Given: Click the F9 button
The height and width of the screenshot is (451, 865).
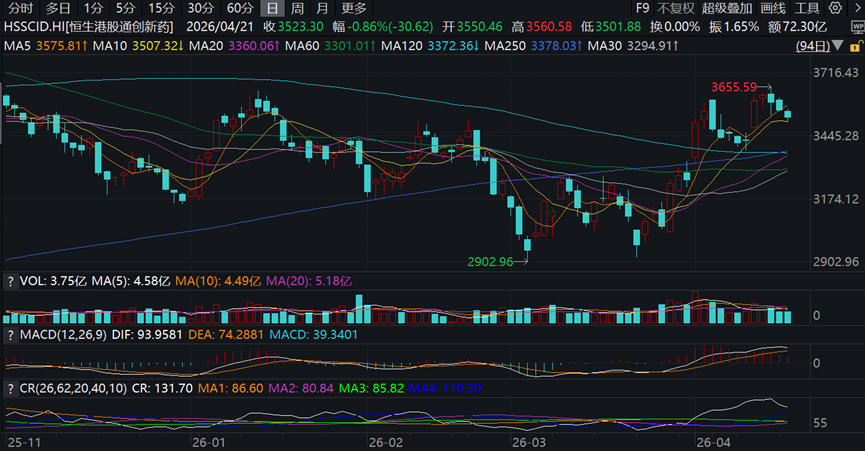Looking at the screenshot, I should 642,8.
